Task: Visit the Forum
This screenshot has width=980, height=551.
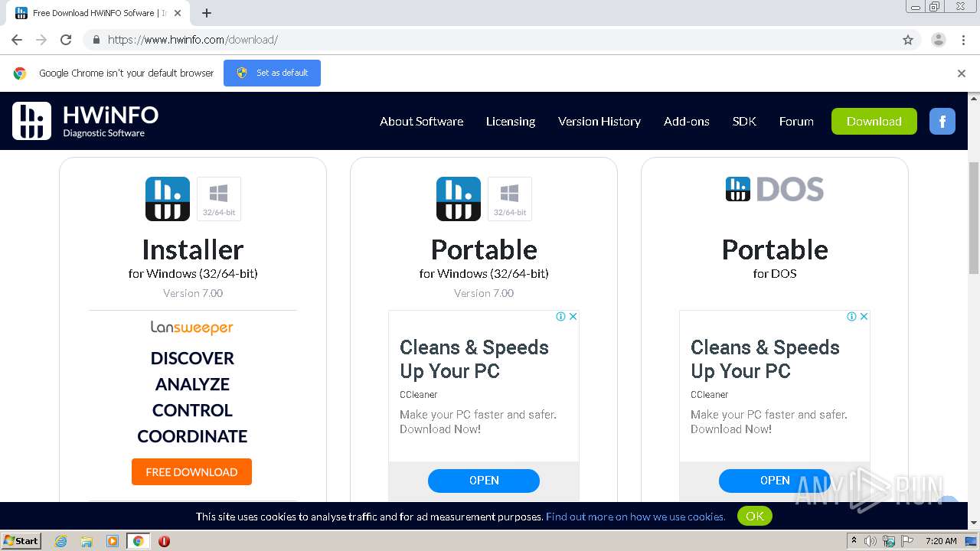Action: point(796,121)
